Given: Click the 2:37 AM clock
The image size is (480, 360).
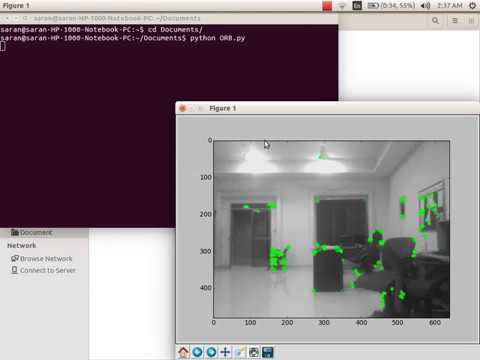Looking at the screenshot, I should pyautogui.click(x=450, y=6).
